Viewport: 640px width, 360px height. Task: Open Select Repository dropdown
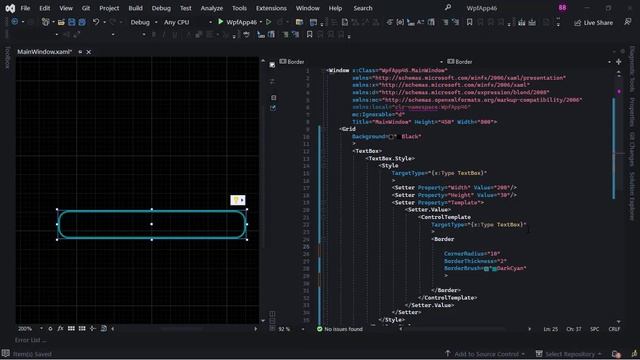pyautogui.click(x=569, y=354)
